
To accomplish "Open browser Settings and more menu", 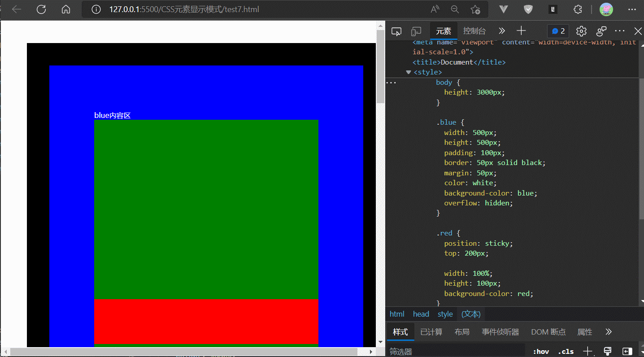I will coord(631,9).
